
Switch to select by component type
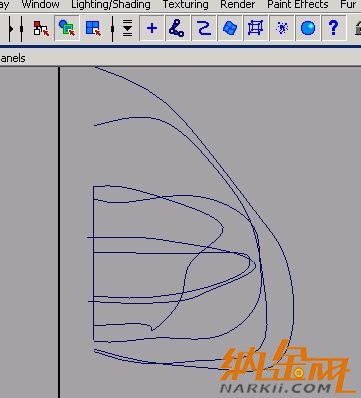(93, 28)
